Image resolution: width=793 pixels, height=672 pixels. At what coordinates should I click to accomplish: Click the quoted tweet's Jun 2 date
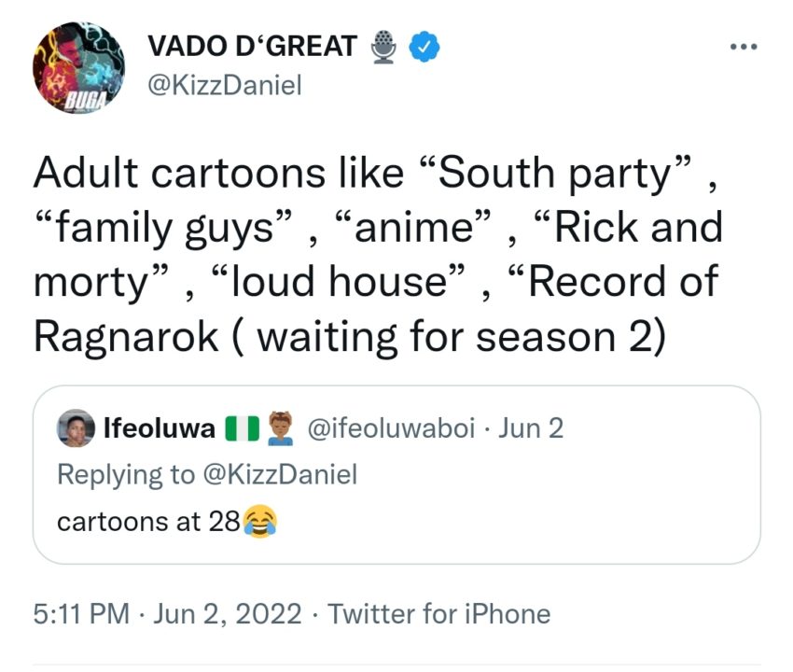click(531, 428)
